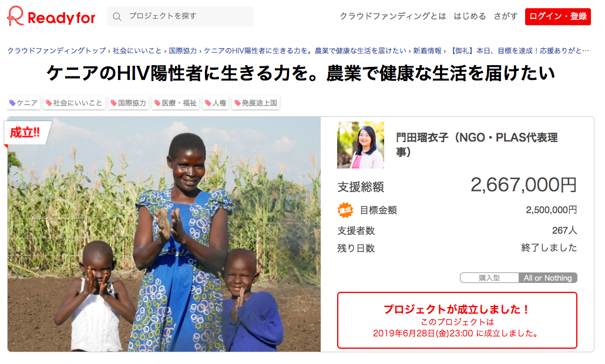Open the organizer's profile photo
Screen dimensions: 605x364
(361, 145)
